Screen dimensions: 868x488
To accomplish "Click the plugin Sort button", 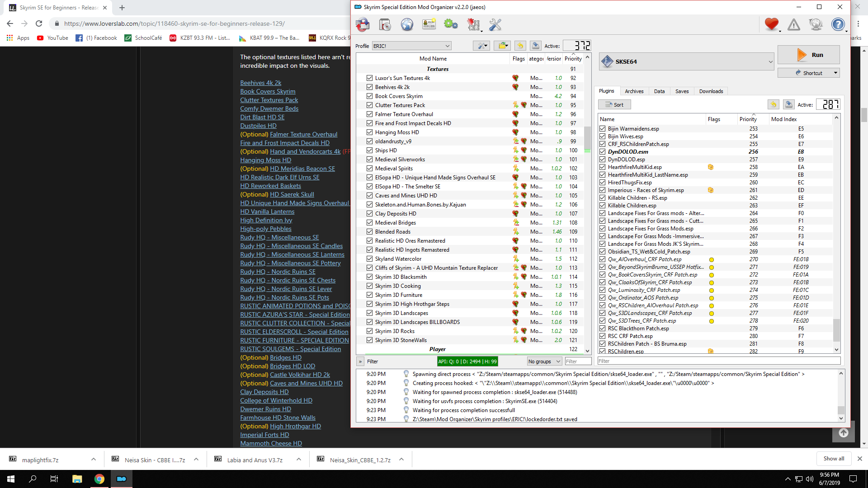I will pyautogui.click(x=614, y=105).
